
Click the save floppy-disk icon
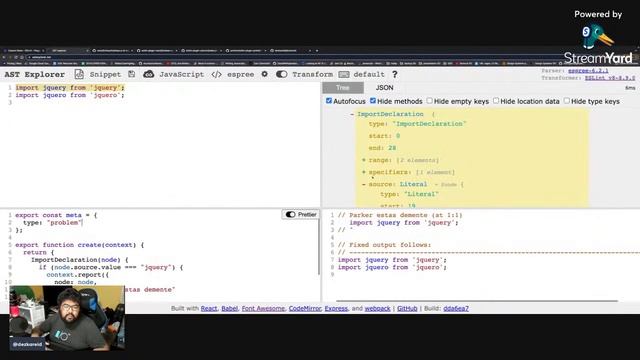(131, 74)
